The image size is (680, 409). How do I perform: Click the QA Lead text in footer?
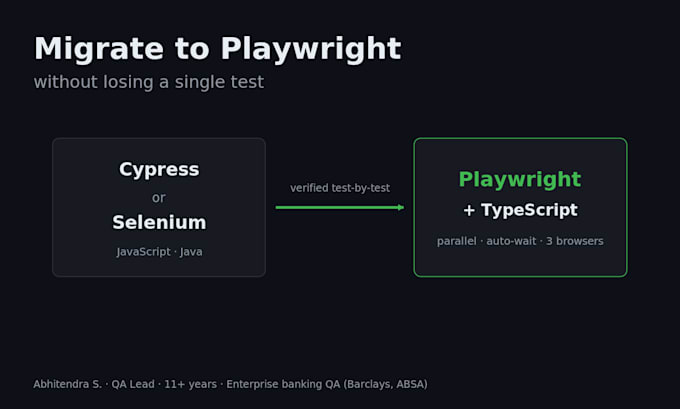(133, 384)
